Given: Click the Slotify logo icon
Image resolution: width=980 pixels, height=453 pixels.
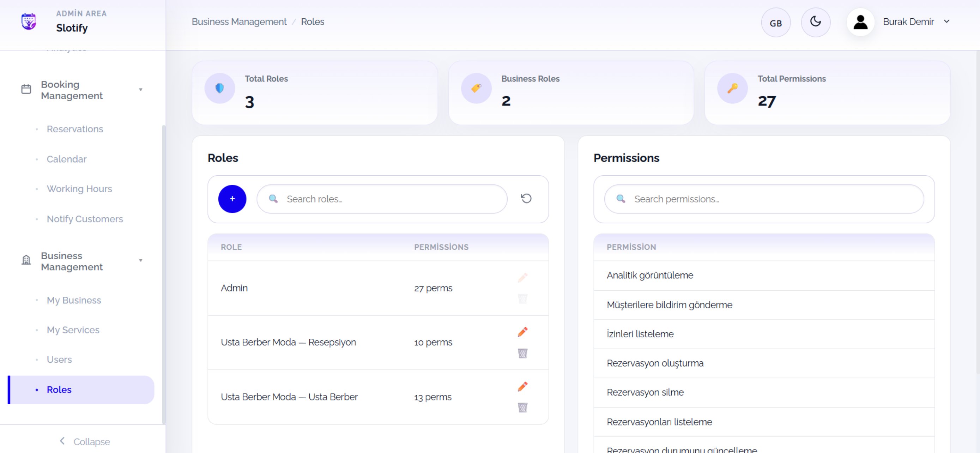Looking at the screenshot, I should [x=29, y=21].
